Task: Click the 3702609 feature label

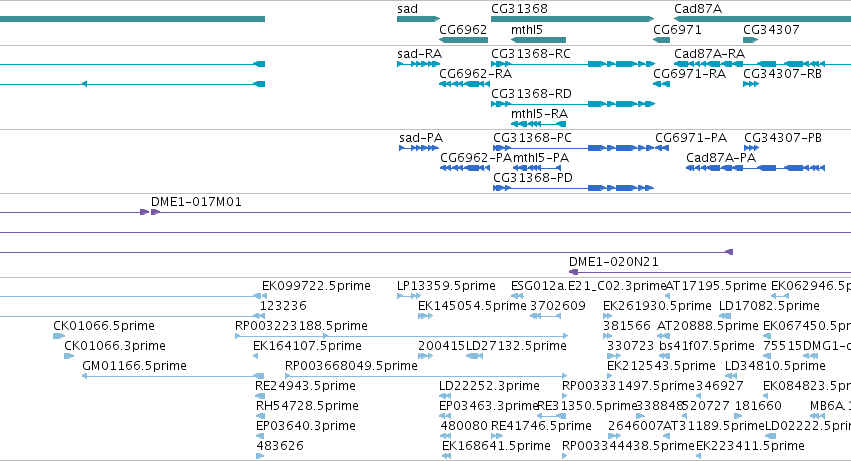Action: pyautogui.click(x=558, y=306)
